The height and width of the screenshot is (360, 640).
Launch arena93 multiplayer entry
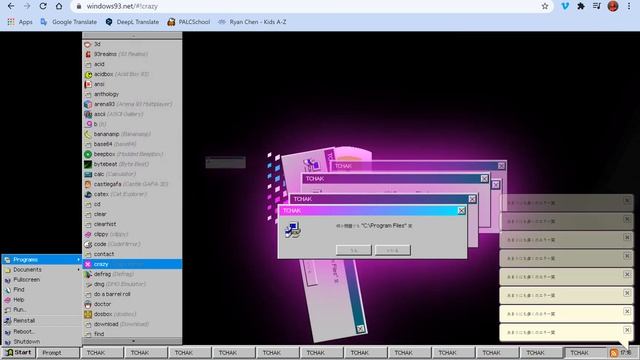[x=132, y=104]
